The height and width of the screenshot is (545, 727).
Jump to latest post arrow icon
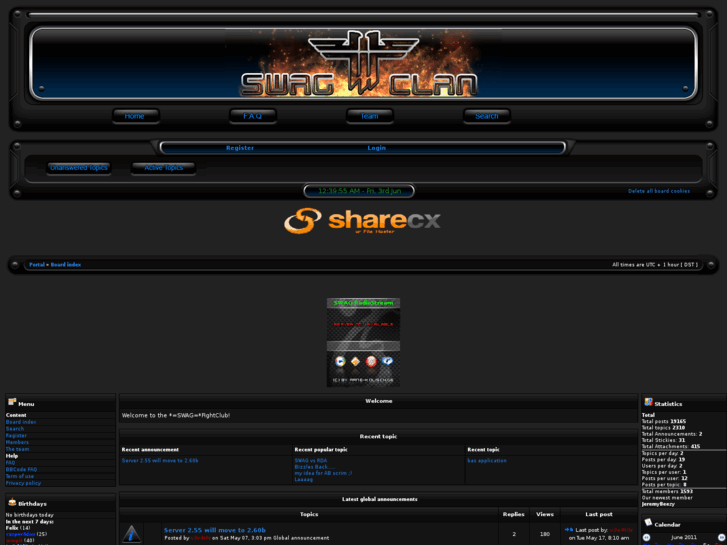569,529
